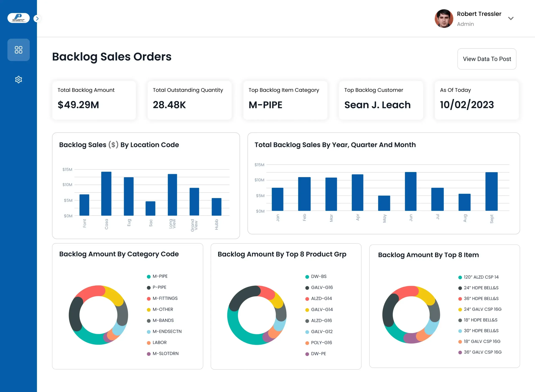Click the Jan bar in monthly chart
Viewport: 535px width, 392px height.
[278, 199]
